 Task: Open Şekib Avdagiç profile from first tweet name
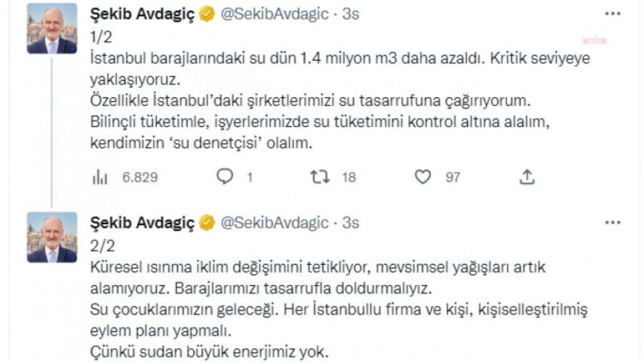tap(142, 15)
